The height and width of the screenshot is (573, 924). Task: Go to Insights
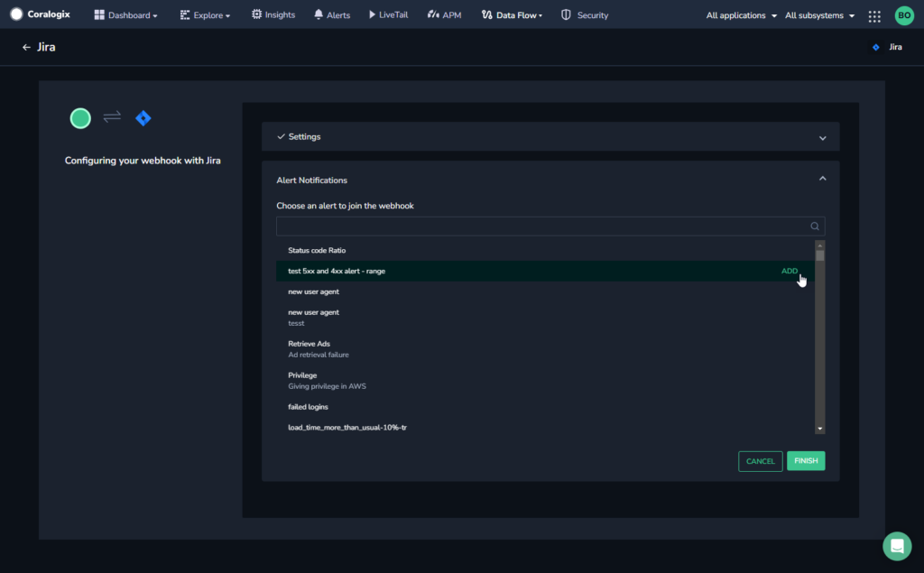point(273,14)
